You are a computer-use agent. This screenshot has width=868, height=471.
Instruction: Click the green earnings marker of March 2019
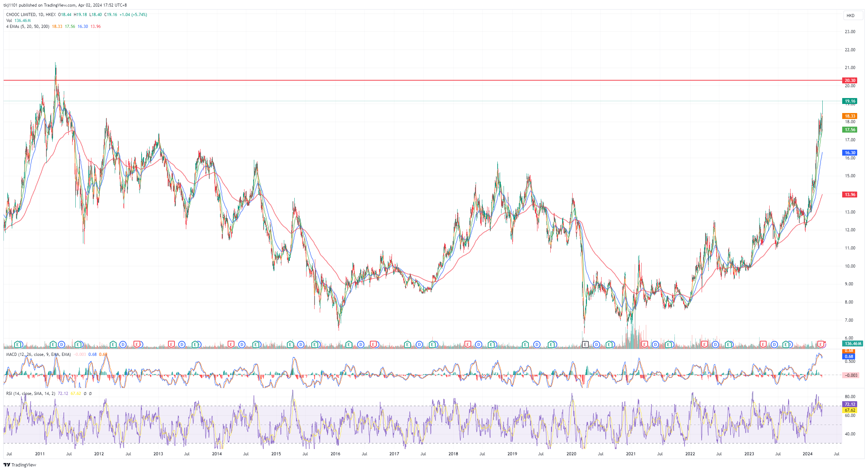525,344
